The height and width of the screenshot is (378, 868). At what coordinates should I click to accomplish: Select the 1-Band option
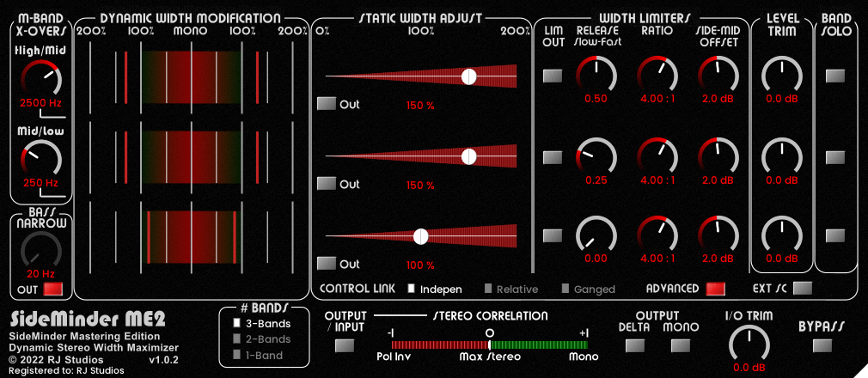[x=237, y=355]
